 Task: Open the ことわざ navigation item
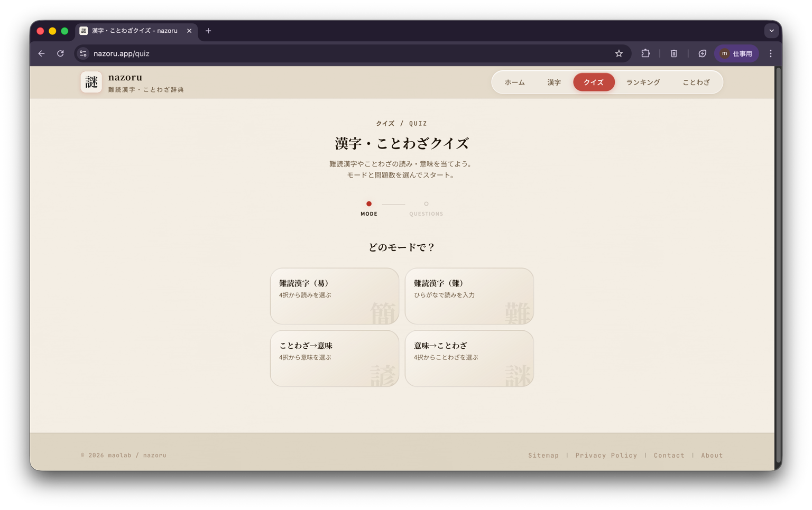tap(696, 82)
